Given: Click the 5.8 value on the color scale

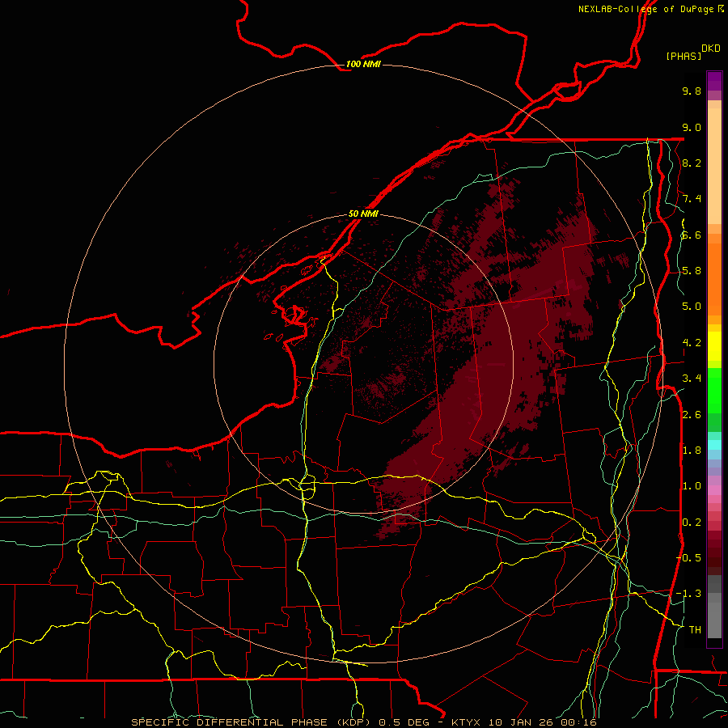Looking at the screenshot, I should click(x=692, y=271).
